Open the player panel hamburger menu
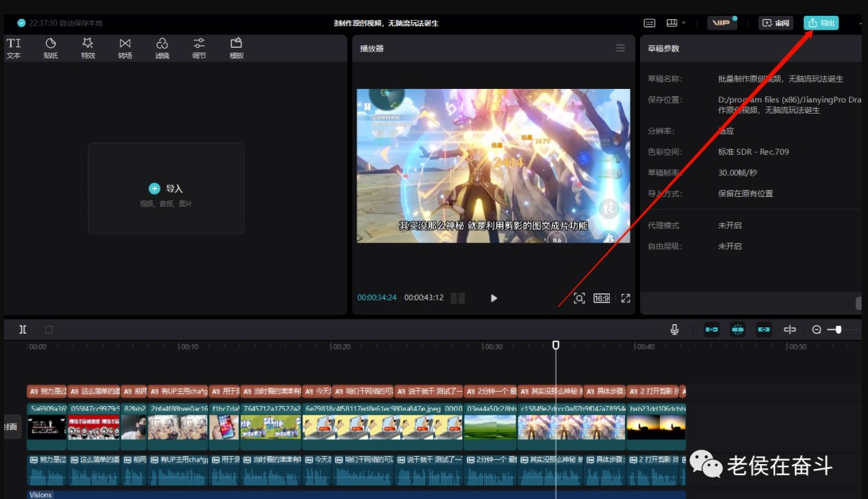The height and width of the screenshot is (499, 868). pos(620,48)
